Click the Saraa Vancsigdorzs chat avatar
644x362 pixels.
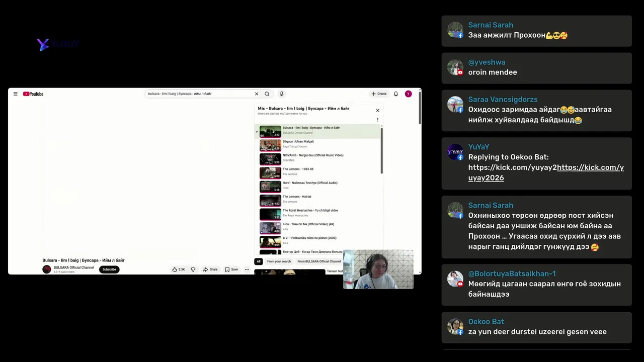pos(455,105)
